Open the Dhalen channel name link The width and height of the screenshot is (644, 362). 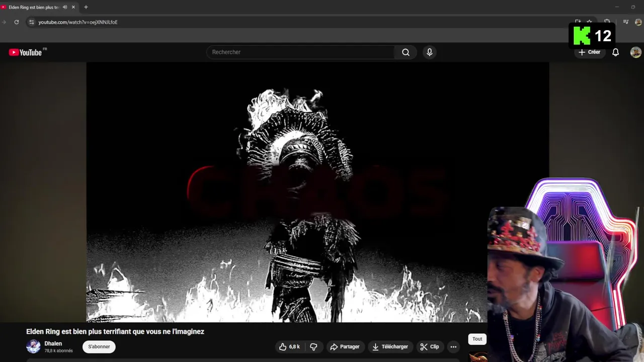click(53, 344)
